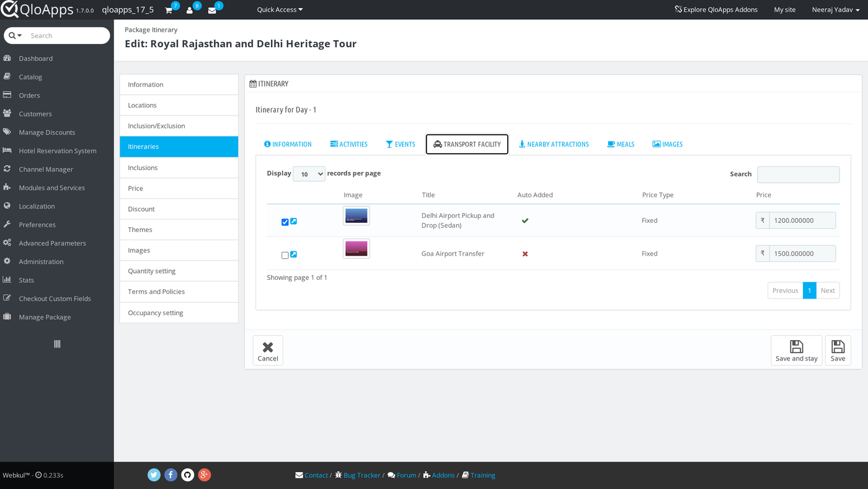
Task: Switch to the Information itinerary tab
Action: click(288, 144)
